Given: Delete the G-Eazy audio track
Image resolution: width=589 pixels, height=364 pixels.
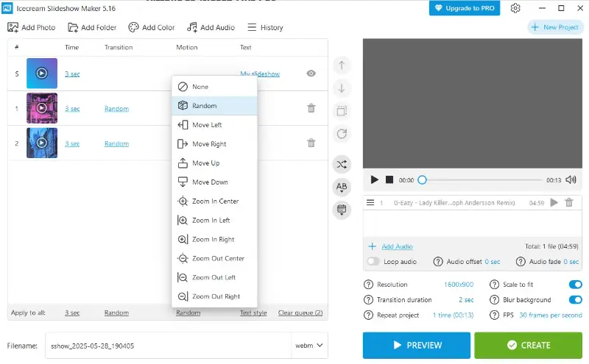Looking at the screenshot, I should point(569,203).
